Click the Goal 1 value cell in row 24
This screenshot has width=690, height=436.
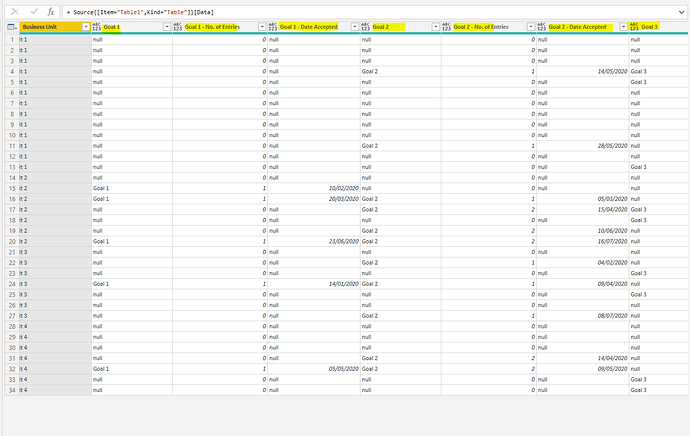[x=132, y=284]
